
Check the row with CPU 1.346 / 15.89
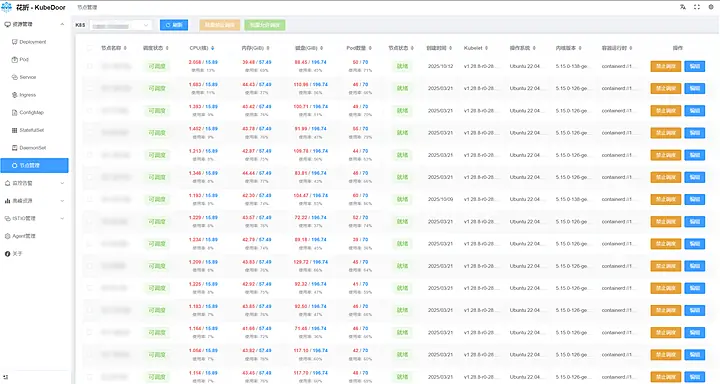tap(90, 177)
